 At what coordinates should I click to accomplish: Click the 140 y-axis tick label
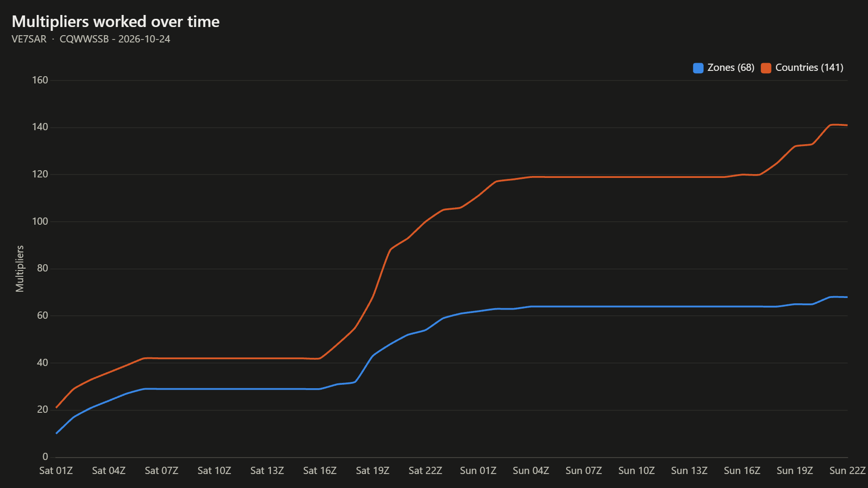coord(40,127)
